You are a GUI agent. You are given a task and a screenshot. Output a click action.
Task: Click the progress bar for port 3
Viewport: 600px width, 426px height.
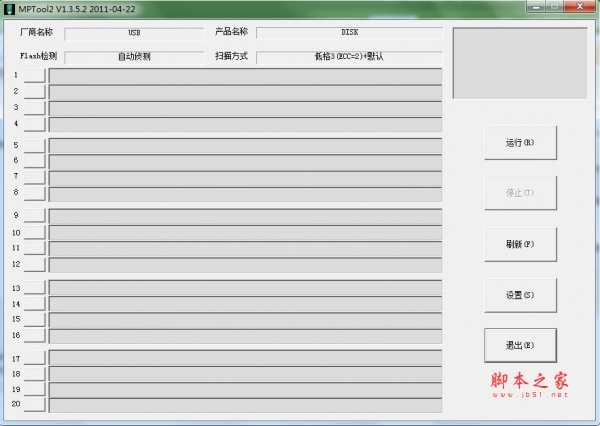(245, 108)
